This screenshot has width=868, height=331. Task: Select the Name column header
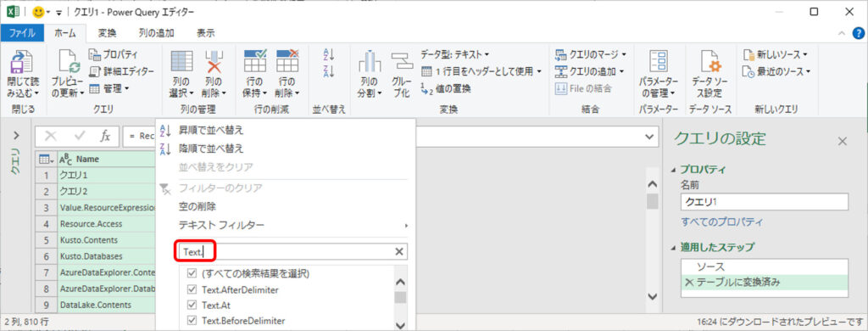point(107,159)
